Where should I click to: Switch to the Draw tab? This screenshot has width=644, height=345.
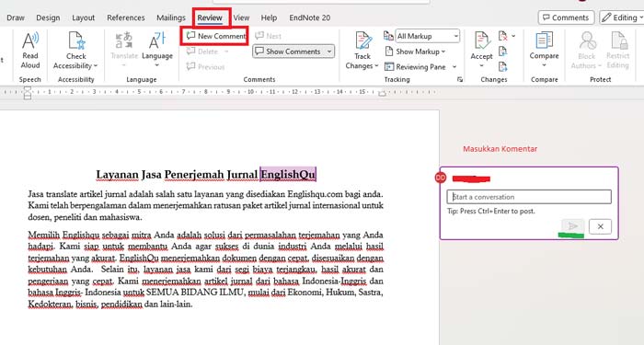coord(16,17)
